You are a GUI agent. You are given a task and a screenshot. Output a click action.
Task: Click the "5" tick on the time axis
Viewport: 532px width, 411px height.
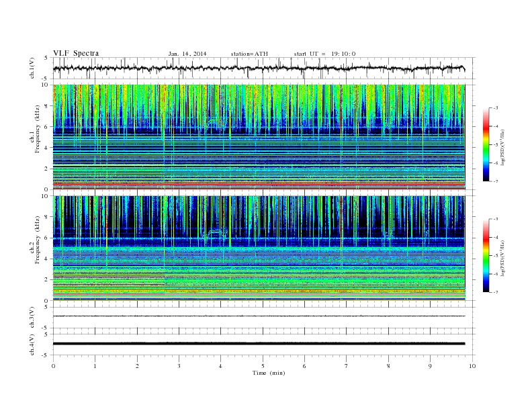tap(263, 366)
